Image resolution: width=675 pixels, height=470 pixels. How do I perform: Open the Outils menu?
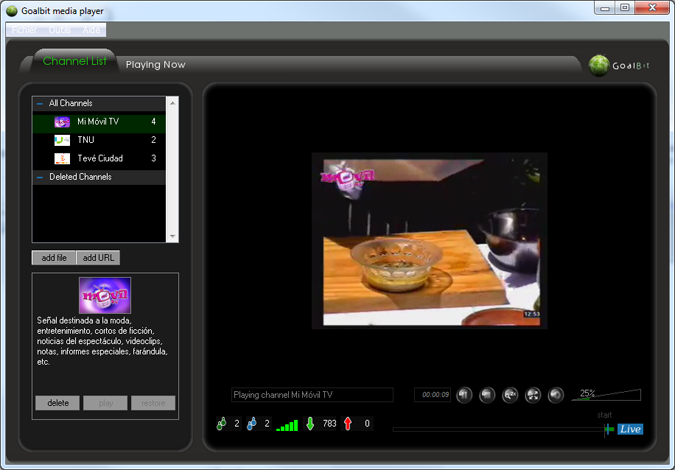(59, 30)
